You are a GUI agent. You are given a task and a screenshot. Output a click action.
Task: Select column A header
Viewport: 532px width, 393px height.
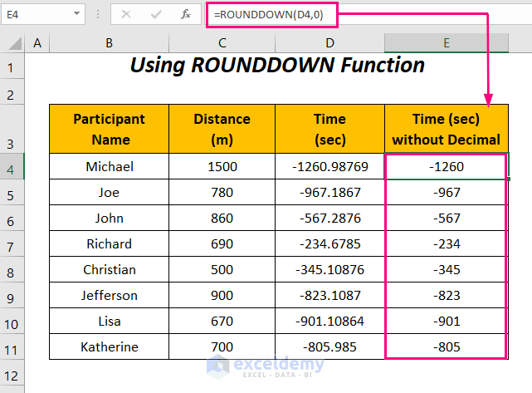37,43
